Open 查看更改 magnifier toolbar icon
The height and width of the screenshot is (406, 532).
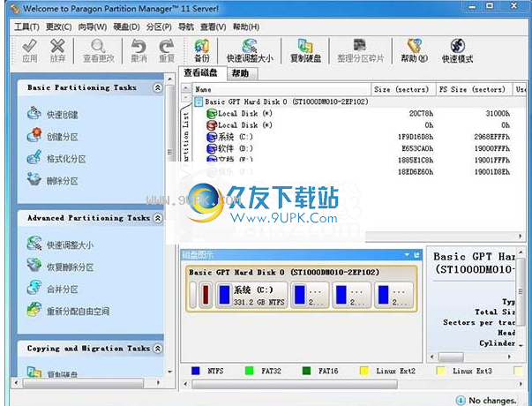[98, 46]
